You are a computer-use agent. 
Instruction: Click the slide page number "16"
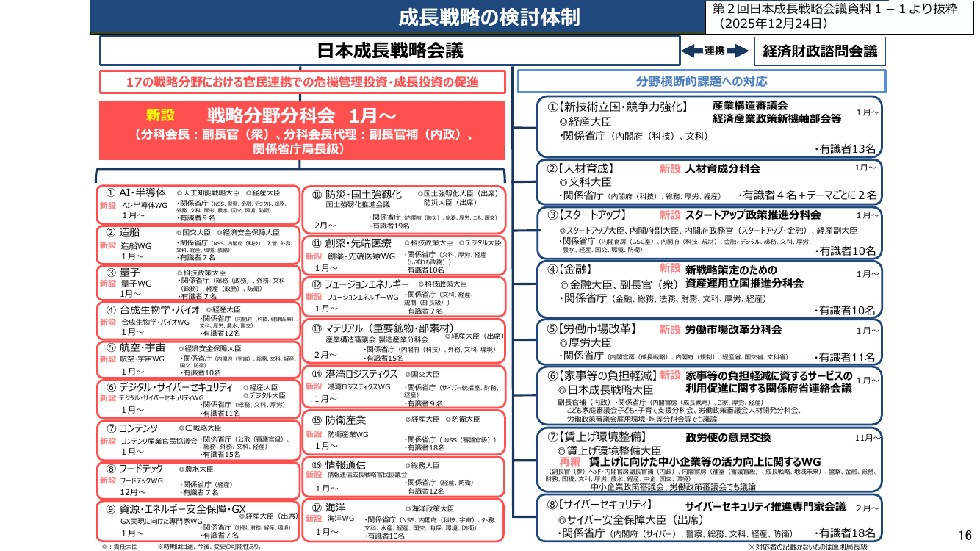pos(965,534)
